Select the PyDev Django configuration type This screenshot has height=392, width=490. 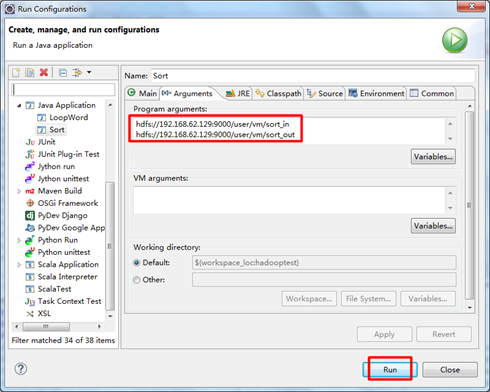tap(56, 216)
